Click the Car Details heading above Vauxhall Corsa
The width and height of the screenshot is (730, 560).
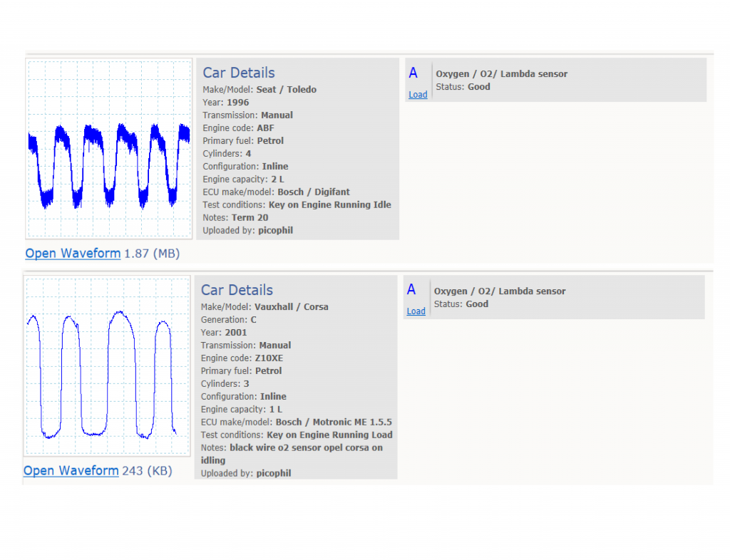[x=237, y=290]
